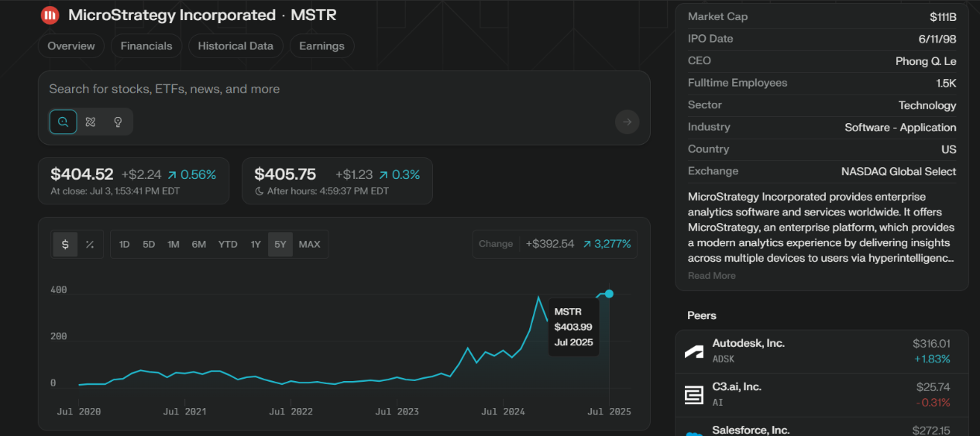Click the At close timestamp text

tap(115, 191)
